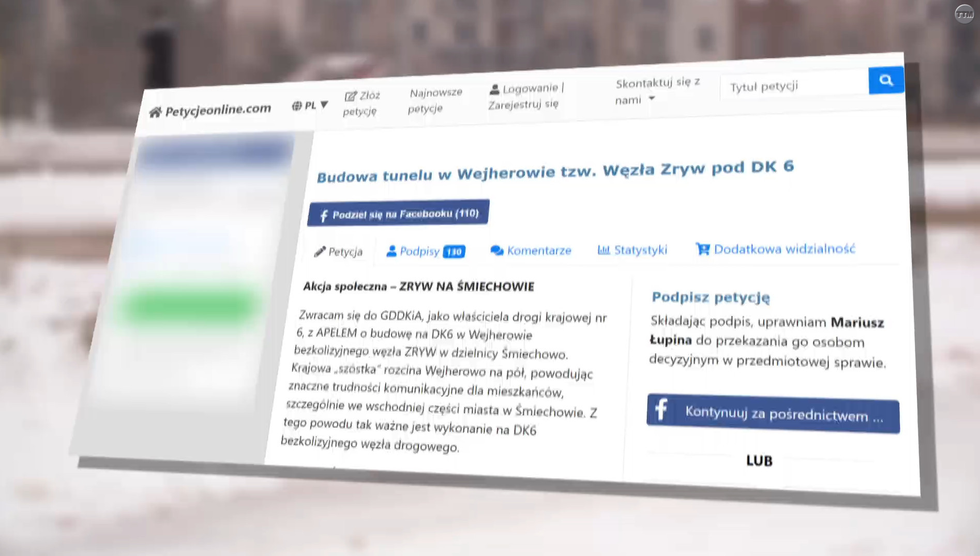
Task: Click the home icon beside Petycjeonline.com
Action: 155,112
